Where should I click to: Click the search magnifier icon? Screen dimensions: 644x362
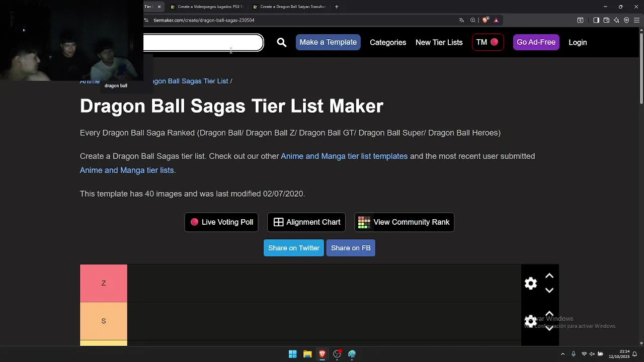click(282, 43)
